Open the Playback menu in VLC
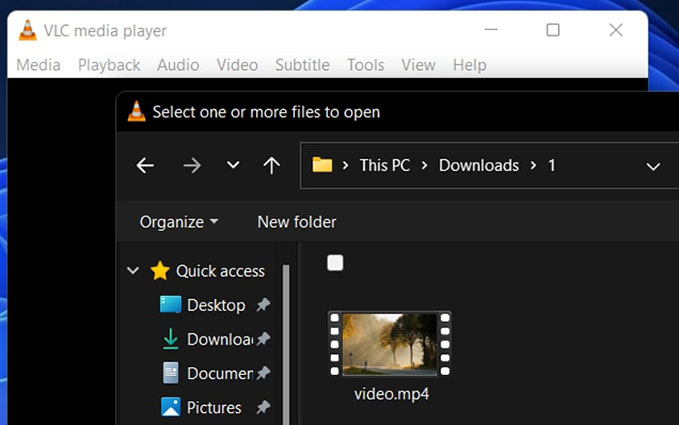The height and width of the screenshot is (425, 679). coord(109,65)
